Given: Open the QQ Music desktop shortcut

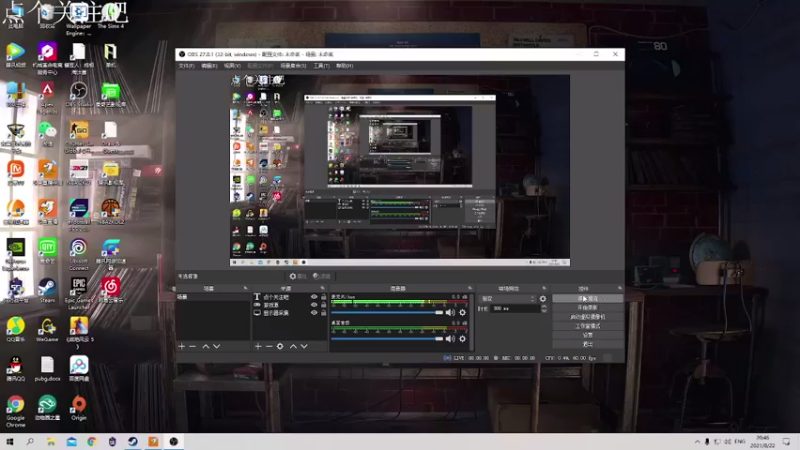Looking at the screenshot, I should [x=15, y=330].
